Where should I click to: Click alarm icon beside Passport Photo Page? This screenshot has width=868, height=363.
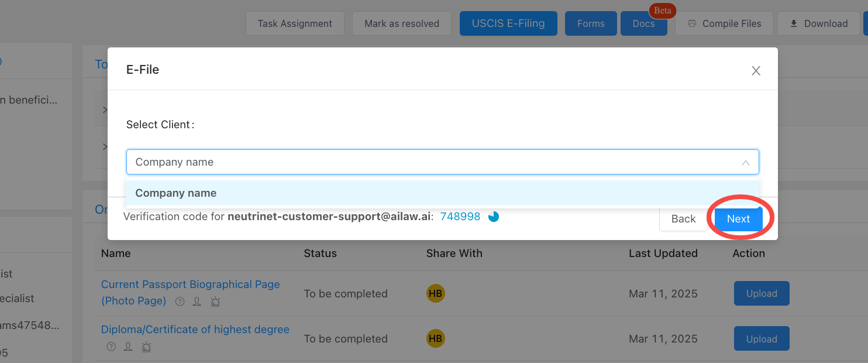(x=215, y=302)
